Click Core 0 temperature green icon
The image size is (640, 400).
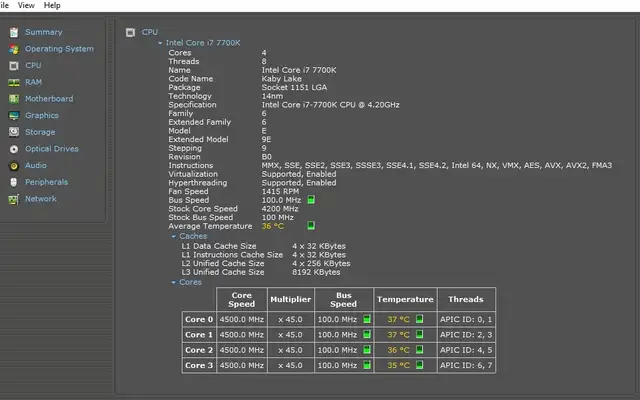(419, 319)
